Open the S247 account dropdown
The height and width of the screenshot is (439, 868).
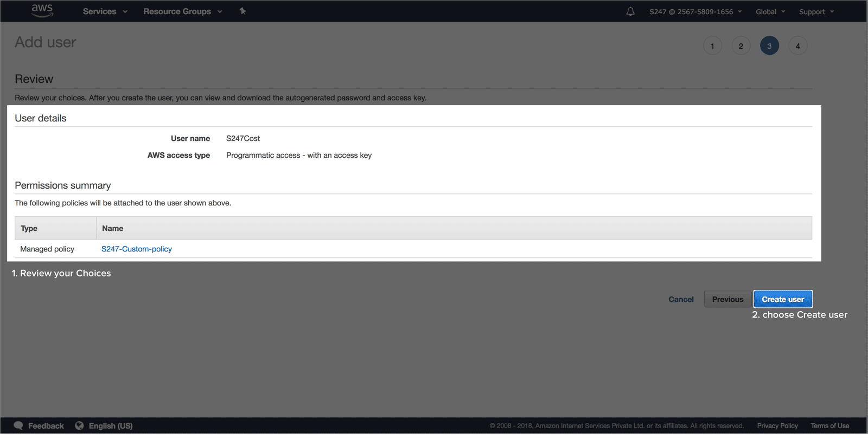coord(695,11)
